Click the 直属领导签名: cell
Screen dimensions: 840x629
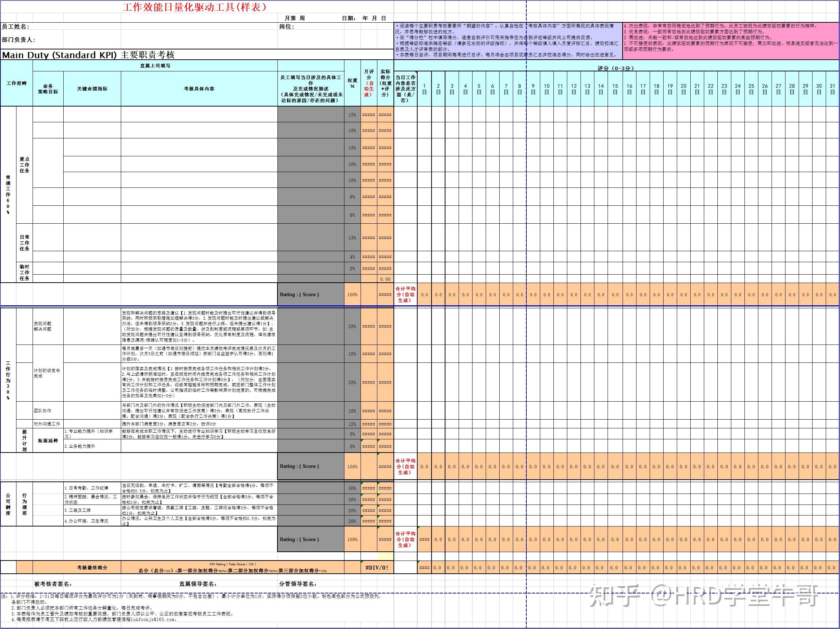click(198, 584)
